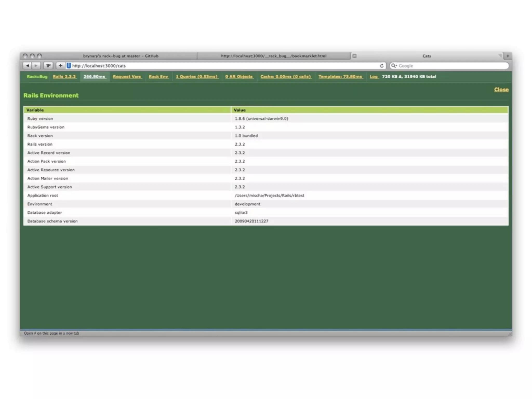Open the 1Password toolbar button
This screenshot has height=399, width=532.
pyautogui.click(x=48, y=66)
